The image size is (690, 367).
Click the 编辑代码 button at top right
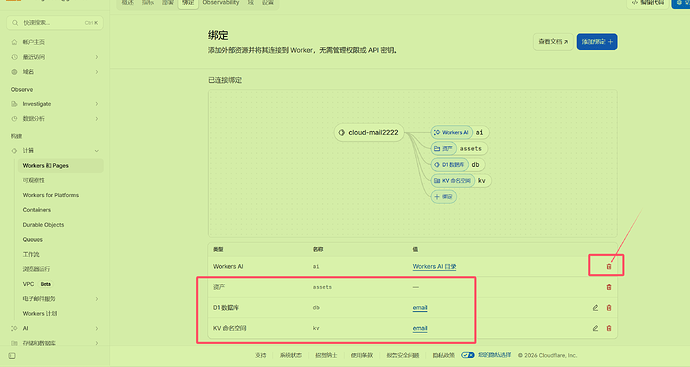tap(647, 3)
